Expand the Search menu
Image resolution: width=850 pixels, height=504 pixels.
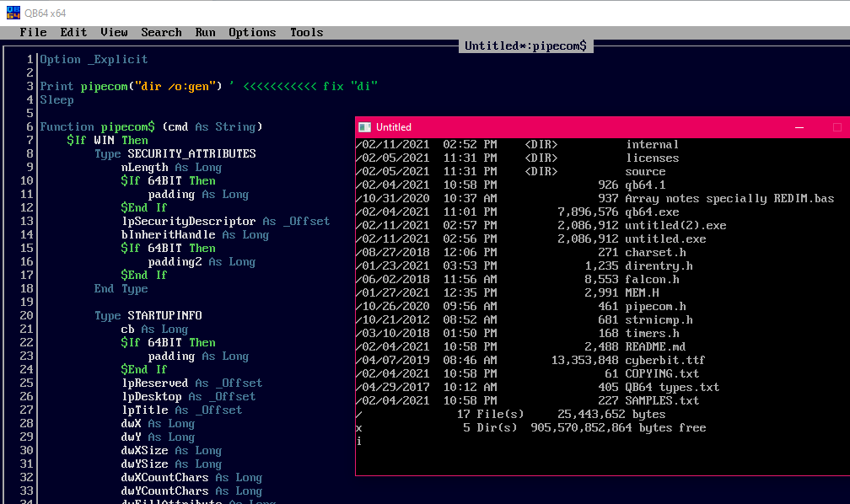pos(161,32)
